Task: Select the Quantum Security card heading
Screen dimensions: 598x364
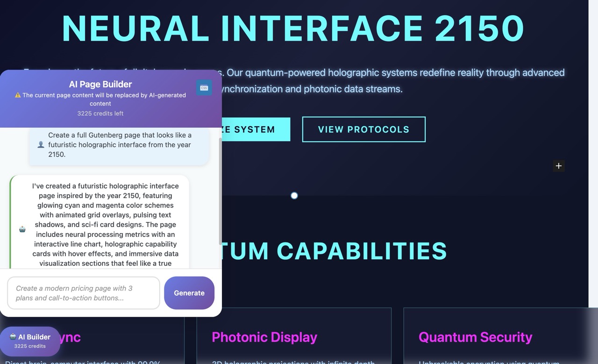Action: pos(475,337)
